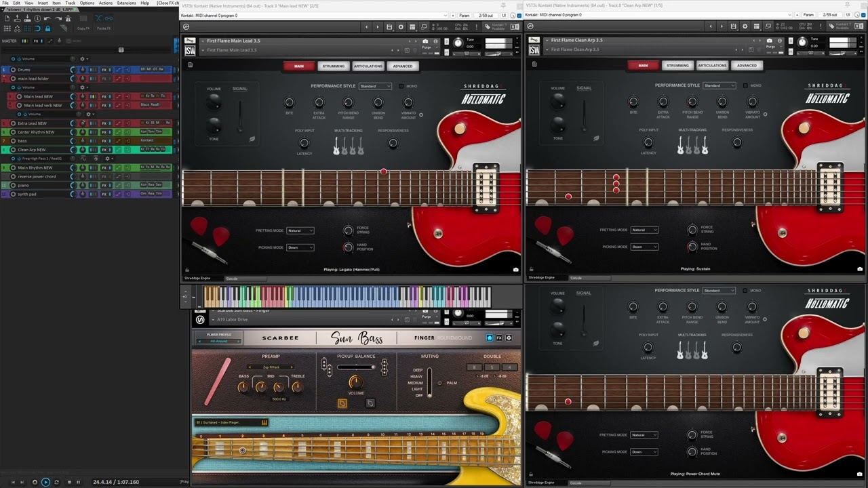Enable Mono checkbox in Main Lead
Image resolution: width=868 pixels, height=488 pixels.
tap(401, 86)
